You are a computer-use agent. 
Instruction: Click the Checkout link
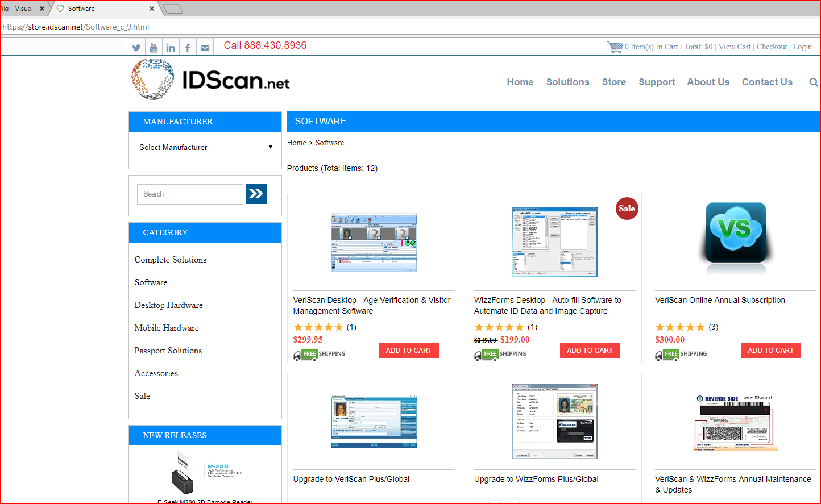coord(772,47)
